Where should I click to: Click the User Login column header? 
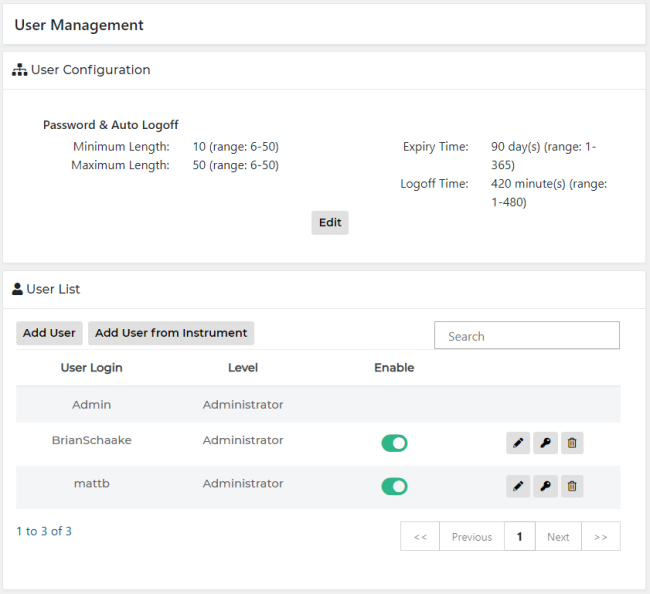tap(92, 368)
